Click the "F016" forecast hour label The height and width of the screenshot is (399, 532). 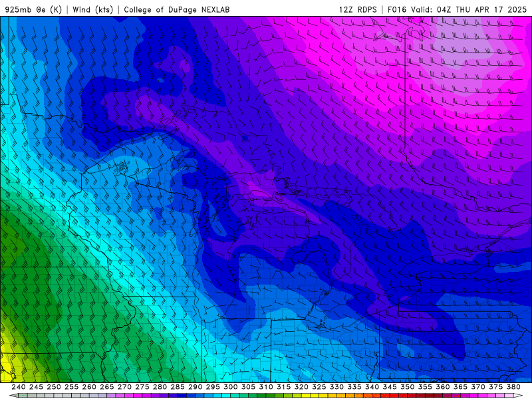point(397,9)
